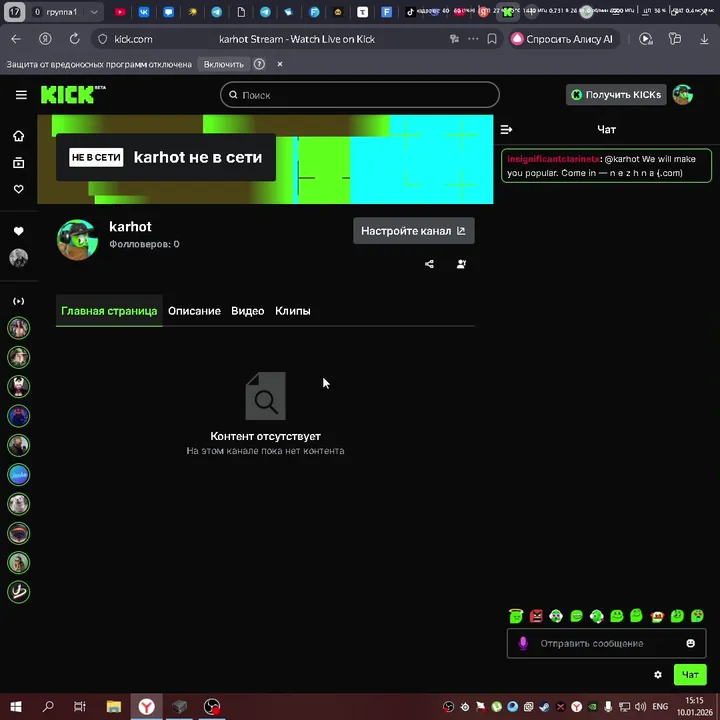This screenshot has height=720, width=720.
Task: Click the user icon beside share
Action: pyautogui.click(x=461, y=264)
